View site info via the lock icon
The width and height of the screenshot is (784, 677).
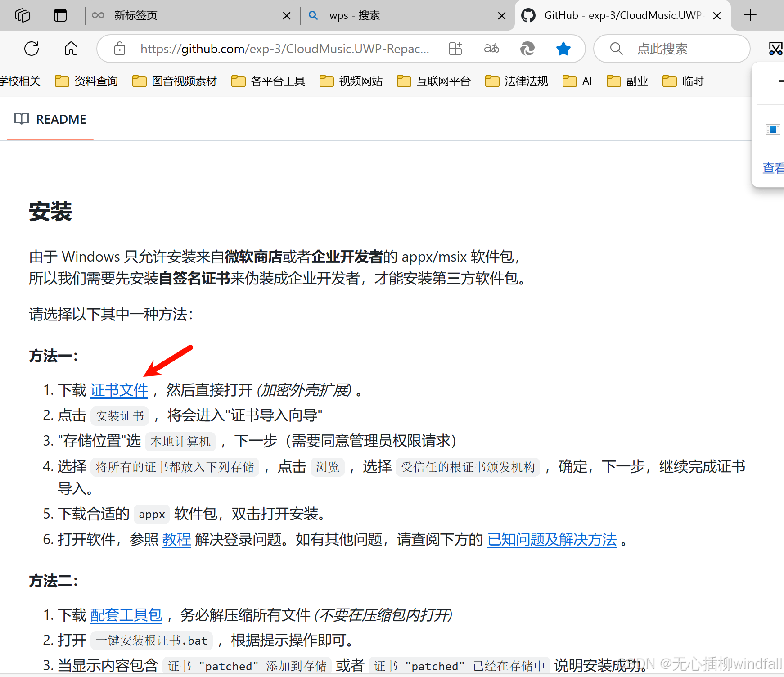point(120,48)
